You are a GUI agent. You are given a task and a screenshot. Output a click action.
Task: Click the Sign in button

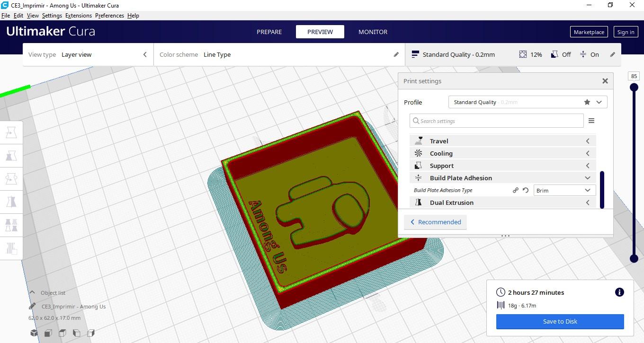pos(626,32)
